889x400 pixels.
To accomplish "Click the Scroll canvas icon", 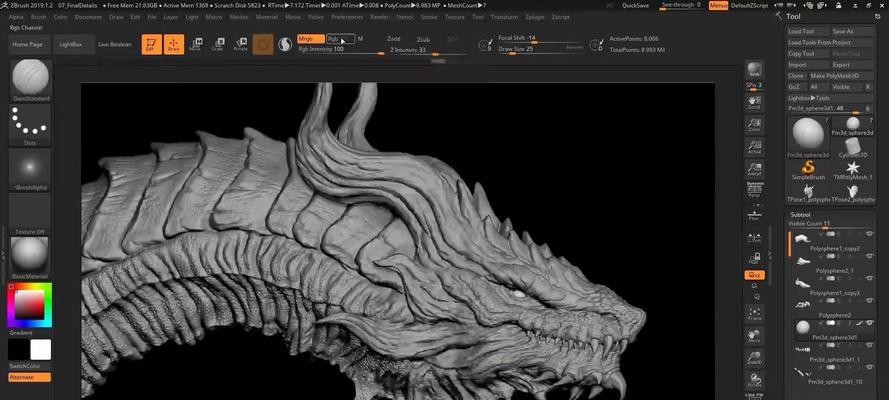I will (754, 103).
